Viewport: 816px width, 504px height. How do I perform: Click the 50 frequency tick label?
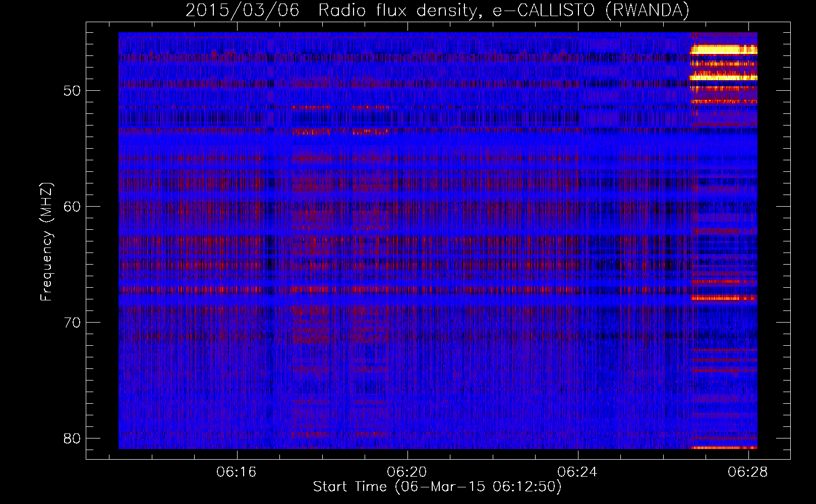point(72,91)
